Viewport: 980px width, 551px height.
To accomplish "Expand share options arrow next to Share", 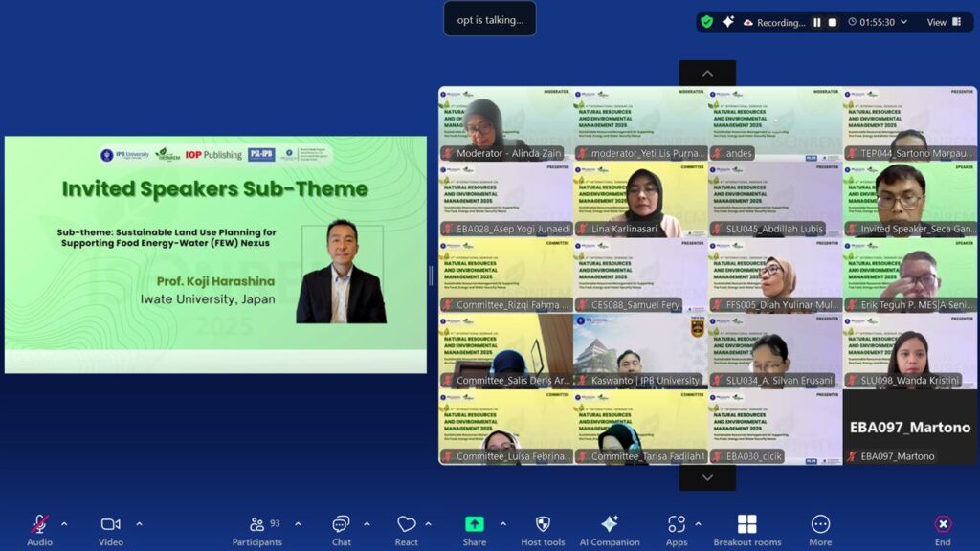I will (502, 524).
